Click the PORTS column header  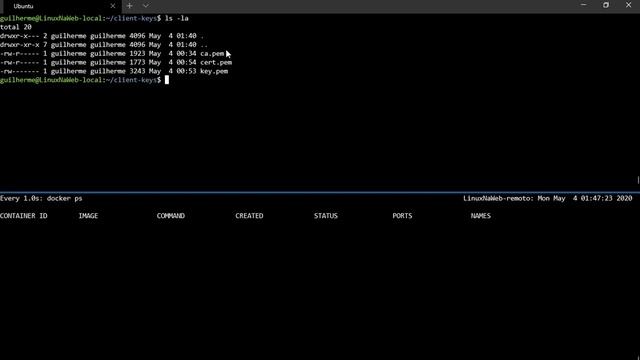pyautogui.click(x=402, y=216)
